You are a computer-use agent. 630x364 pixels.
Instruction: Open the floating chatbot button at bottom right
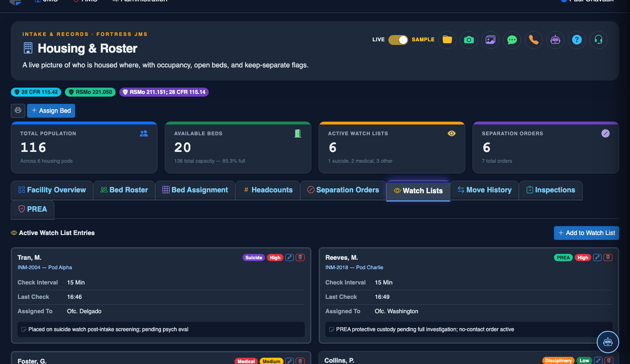pos(608,342)
